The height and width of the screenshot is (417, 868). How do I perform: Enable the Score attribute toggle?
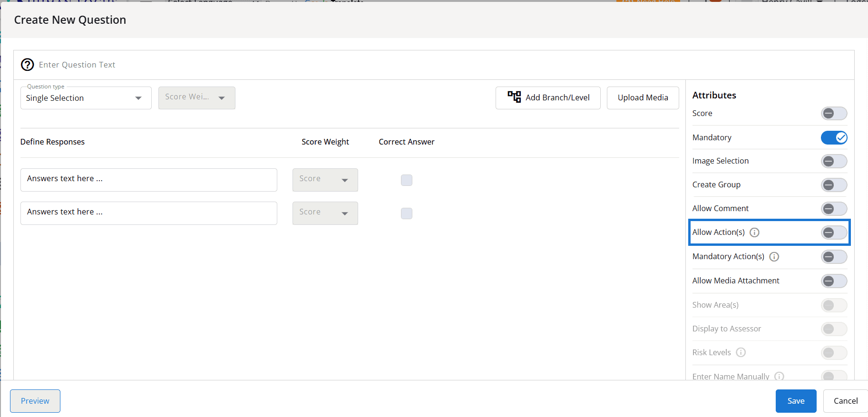(833, 114)
